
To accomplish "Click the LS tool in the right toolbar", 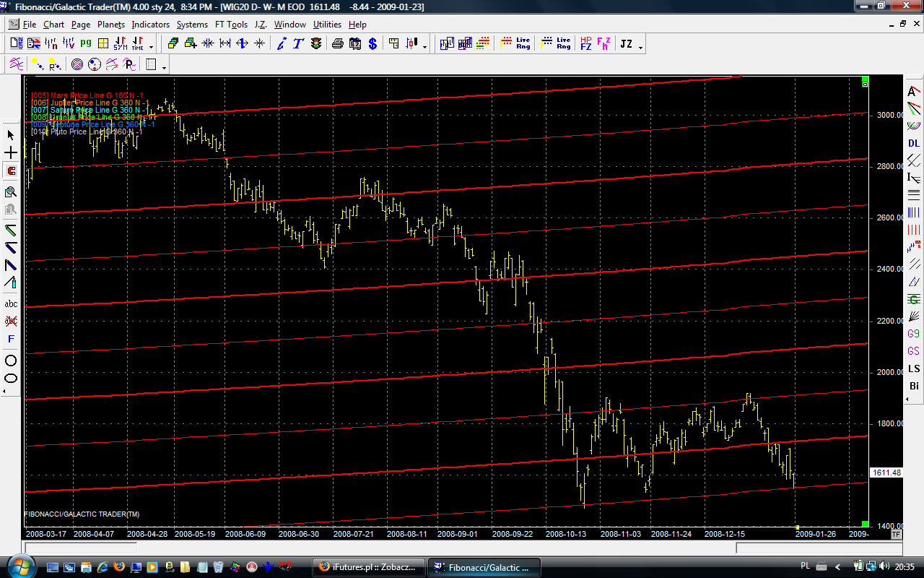I will pyautogui.click(x=914, y=368).
